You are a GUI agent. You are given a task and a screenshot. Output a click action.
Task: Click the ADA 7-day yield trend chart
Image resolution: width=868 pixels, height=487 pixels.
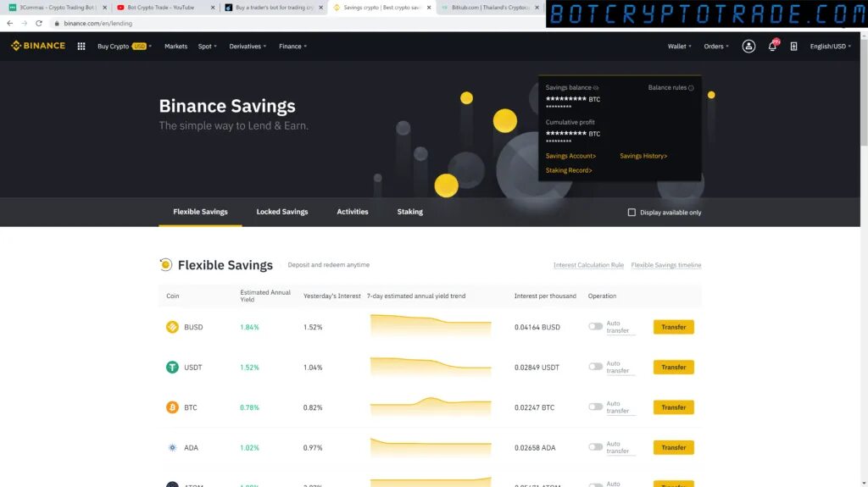(431, 447)
